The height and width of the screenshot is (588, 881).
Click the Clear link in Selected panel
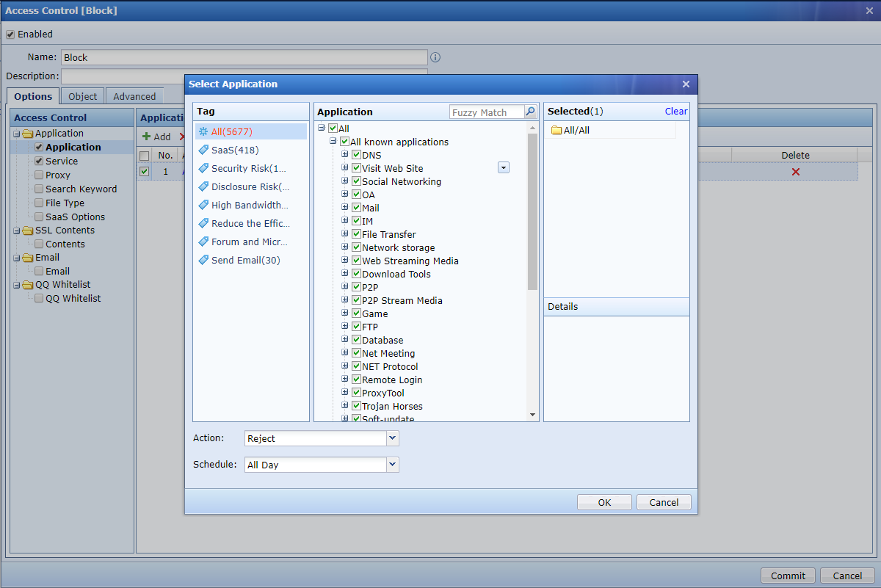675,112
